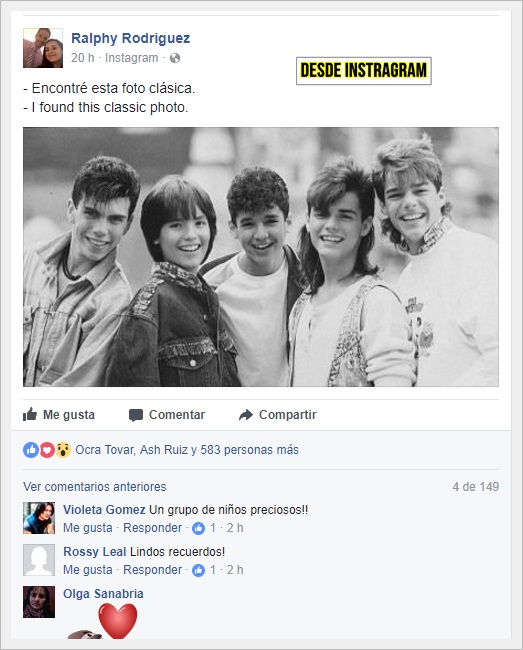Expand Ver comentarios anteriores
This screenshot has width=523, height=650.
[x=94, y=487]
